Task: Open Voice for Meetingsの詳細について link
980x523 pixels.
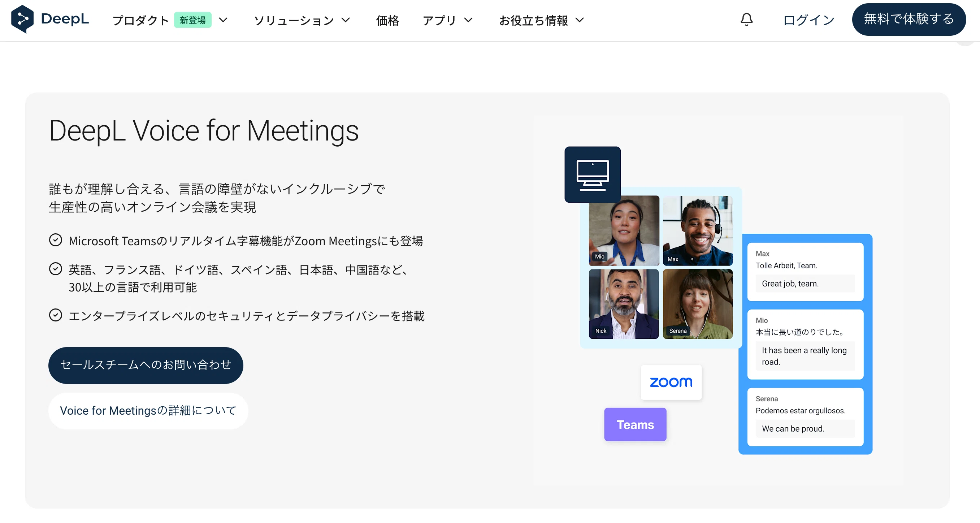Action: click(148, 411)
